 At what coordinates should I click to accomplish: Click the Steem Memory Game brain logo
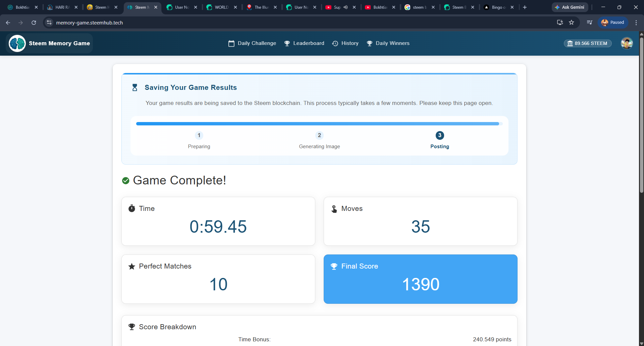(x=17, y=43)
